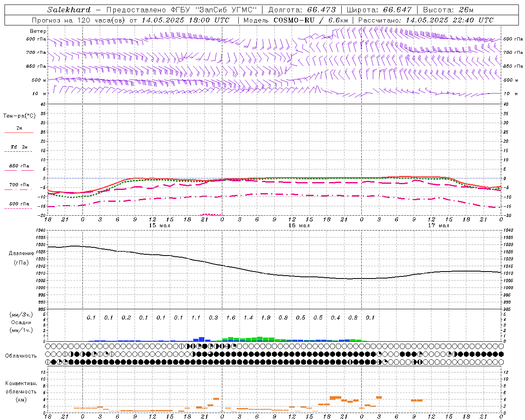This screenshot has width=525, height=420.
Task: Click the 1.9 precipitation total
Action: point(266,317)
